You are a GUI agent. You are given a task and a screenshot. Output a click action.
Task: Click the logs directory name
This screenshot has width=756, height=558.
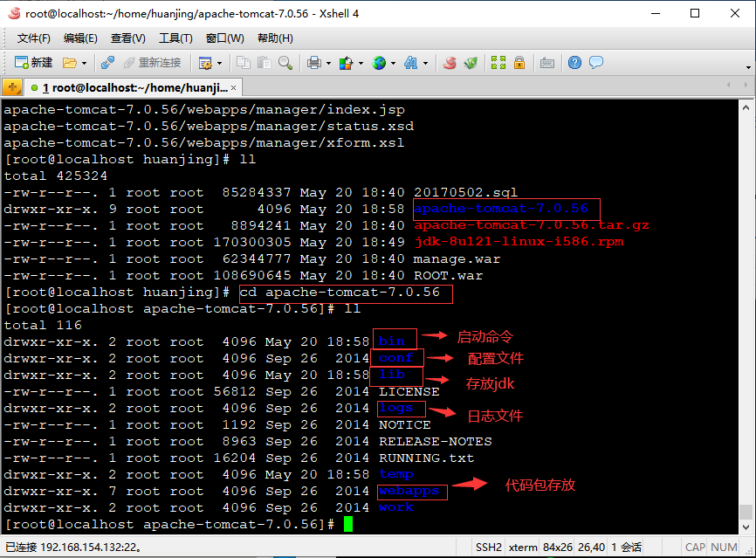point(395,408)
